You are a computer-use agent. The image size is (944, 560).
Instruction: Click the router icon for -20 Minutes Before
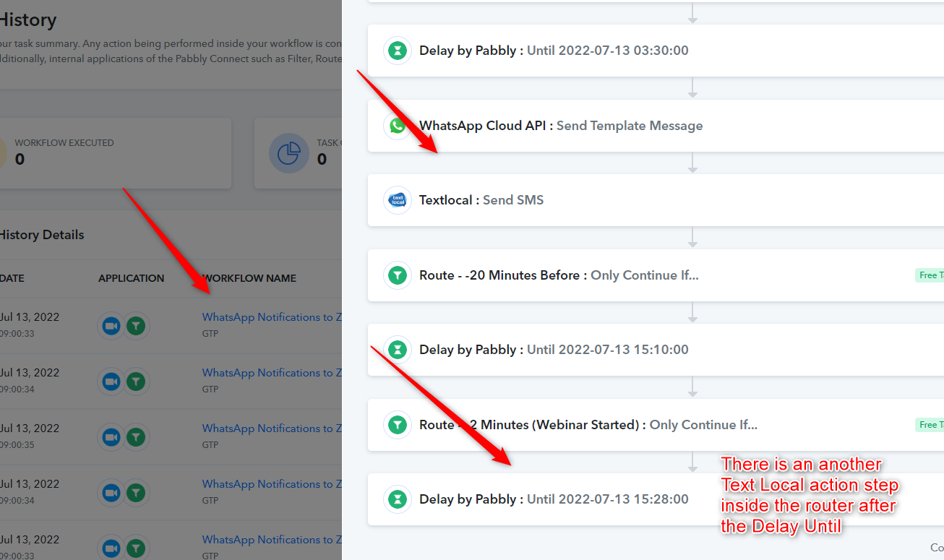398,275
